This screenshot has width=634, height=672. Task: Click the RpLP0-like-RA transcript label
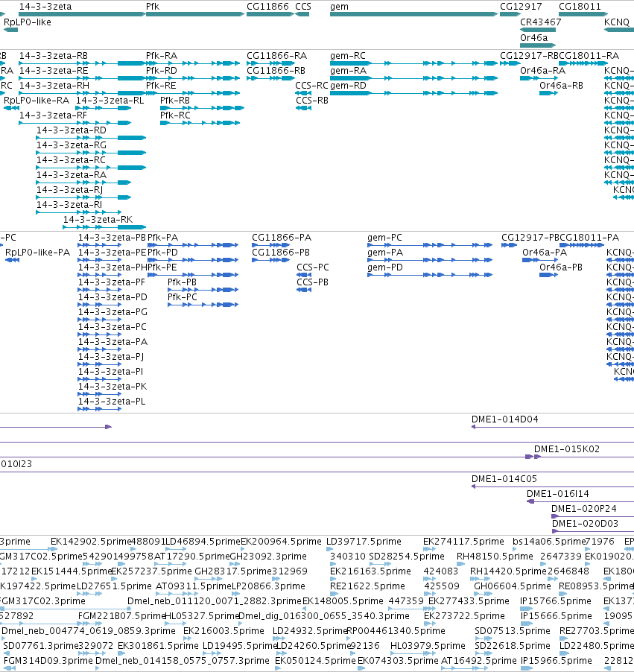[x=37, y=101]
